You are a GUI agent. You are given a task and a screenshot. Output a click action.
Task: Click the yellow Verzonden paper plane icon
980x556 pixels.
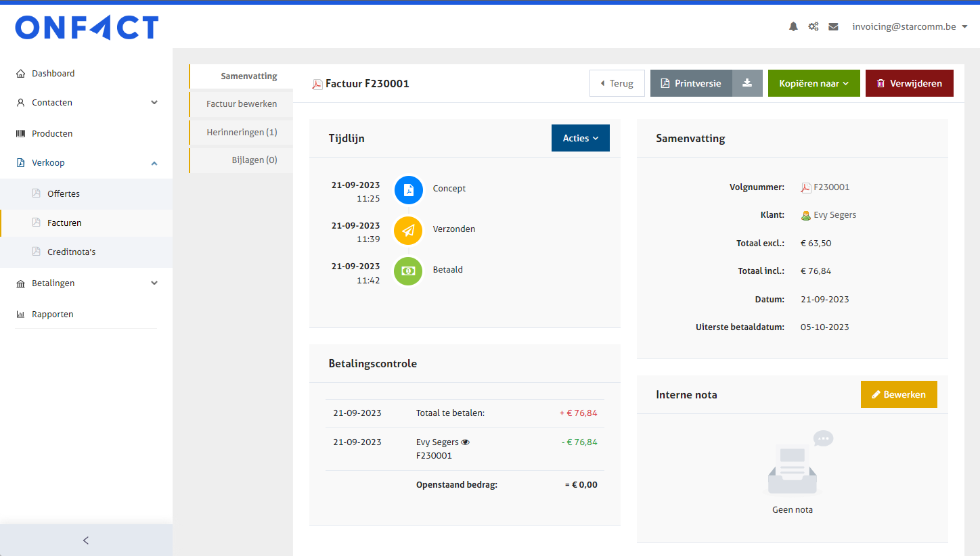[408, 231]
